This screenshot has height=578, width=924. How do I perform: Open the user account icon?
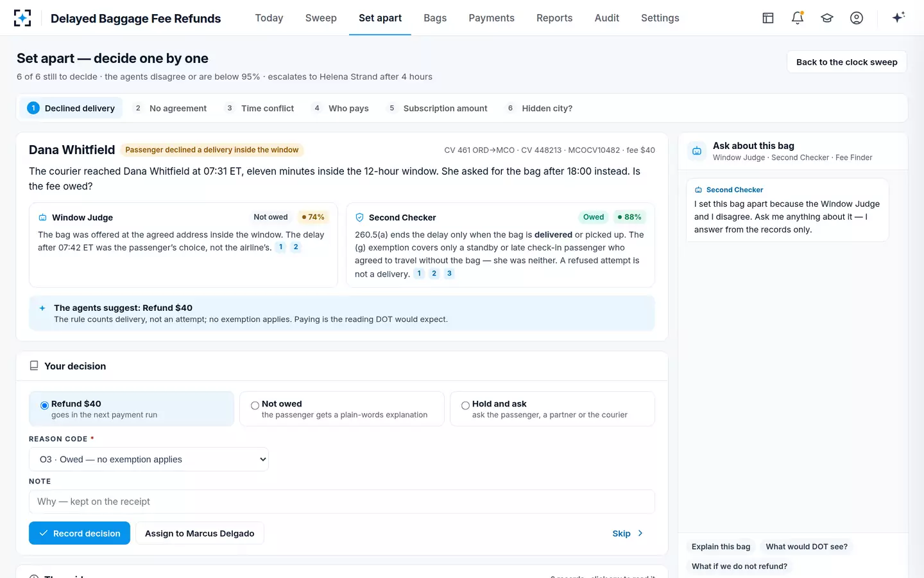[x=857, y=18]
